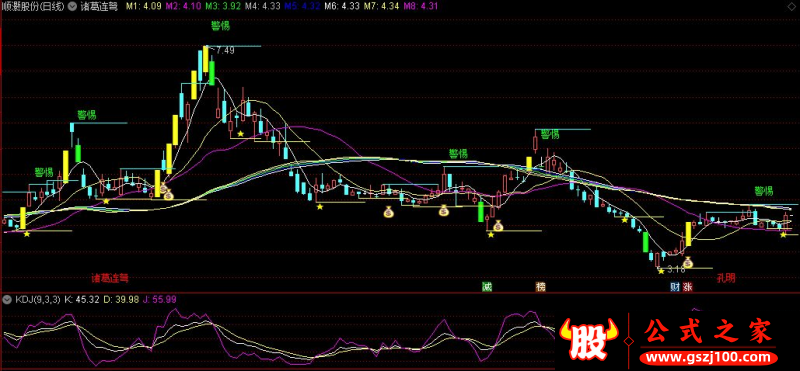The height and width of the screenshot is (371, 800).
Task: Click the yellow star next to 3.16 price
Action: pos(661,270)
